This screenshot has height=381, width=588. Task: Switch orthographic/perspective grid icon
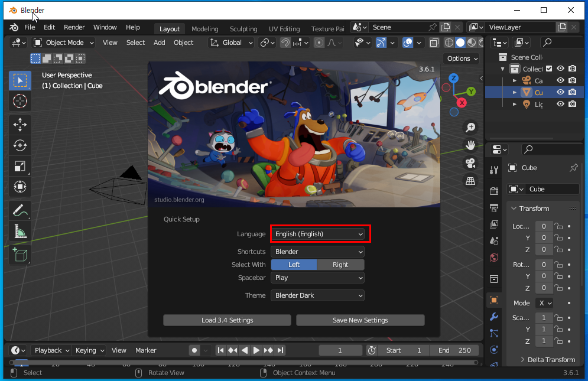[x=470, y=181]
